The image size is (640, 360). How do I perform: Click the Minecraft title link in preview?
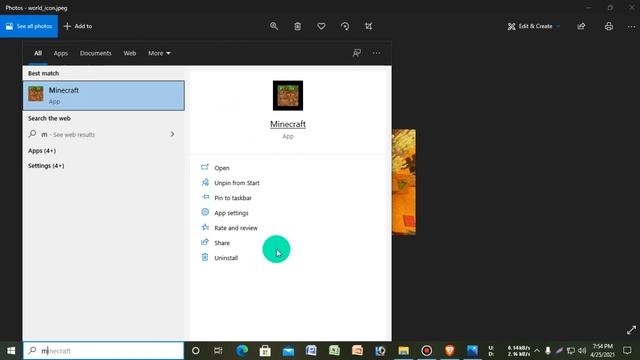tap(288, 124)
